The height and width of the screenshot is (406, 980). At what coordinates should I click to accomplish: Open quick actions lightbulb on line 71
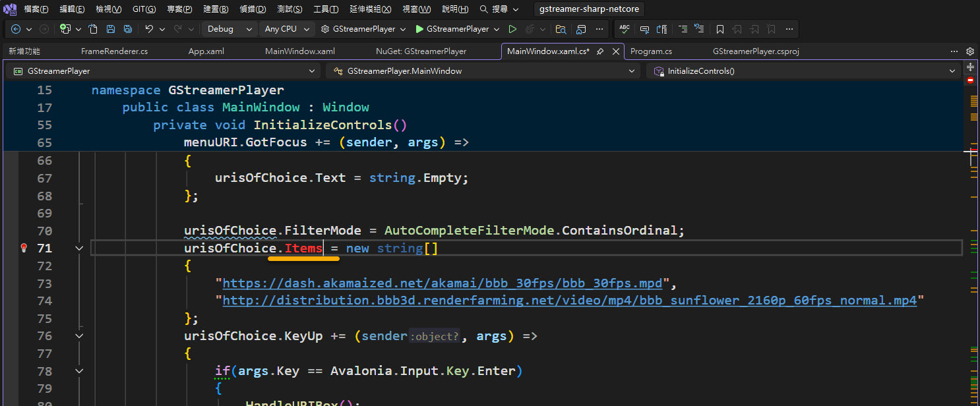click(24, 248)
